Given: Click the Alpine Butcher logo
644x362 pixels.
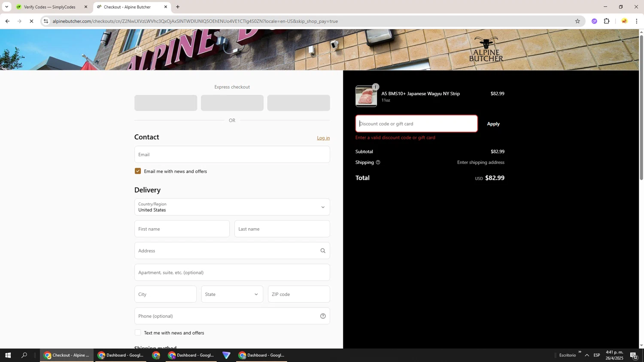Looking at the screenshot, I should coord(486,49).
